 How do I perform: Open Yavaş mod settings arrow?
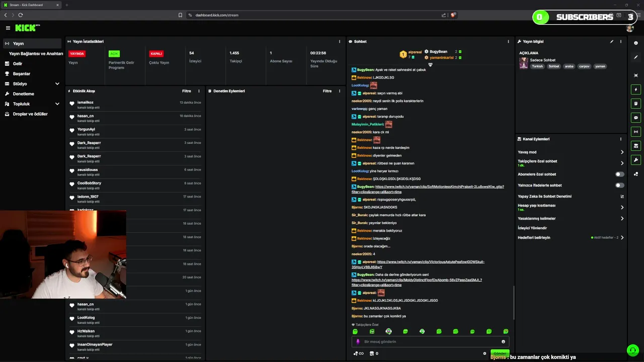tap(622, 152)
